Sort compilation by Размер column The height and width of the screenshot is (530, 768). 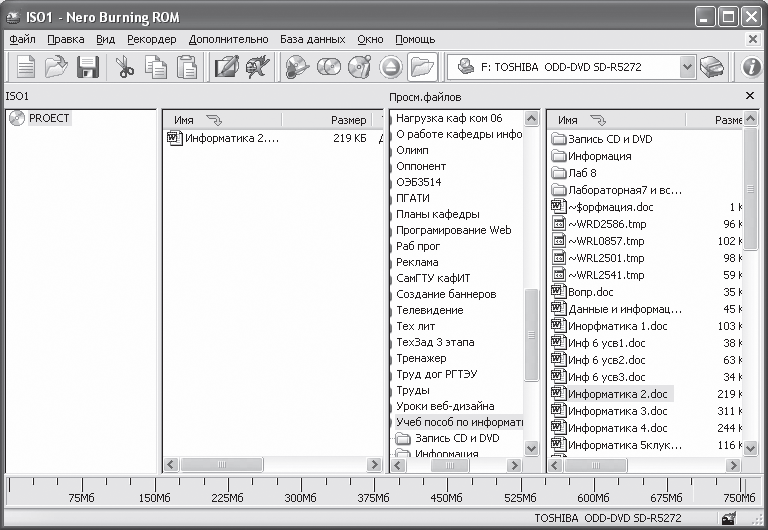348,120
